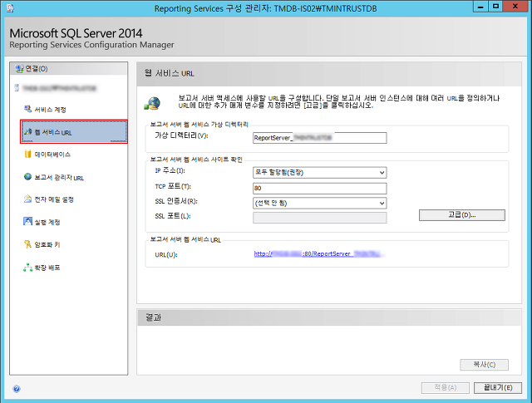
Task: Click the TCP 포트 field showing 80
Action: click(319, 188)
